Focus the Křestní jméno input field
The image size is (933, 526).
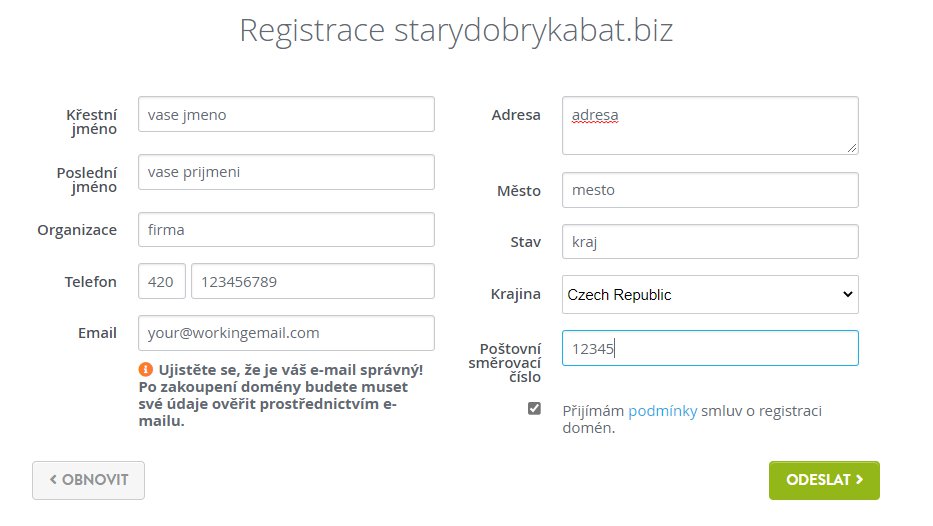[x=286, y=114]
